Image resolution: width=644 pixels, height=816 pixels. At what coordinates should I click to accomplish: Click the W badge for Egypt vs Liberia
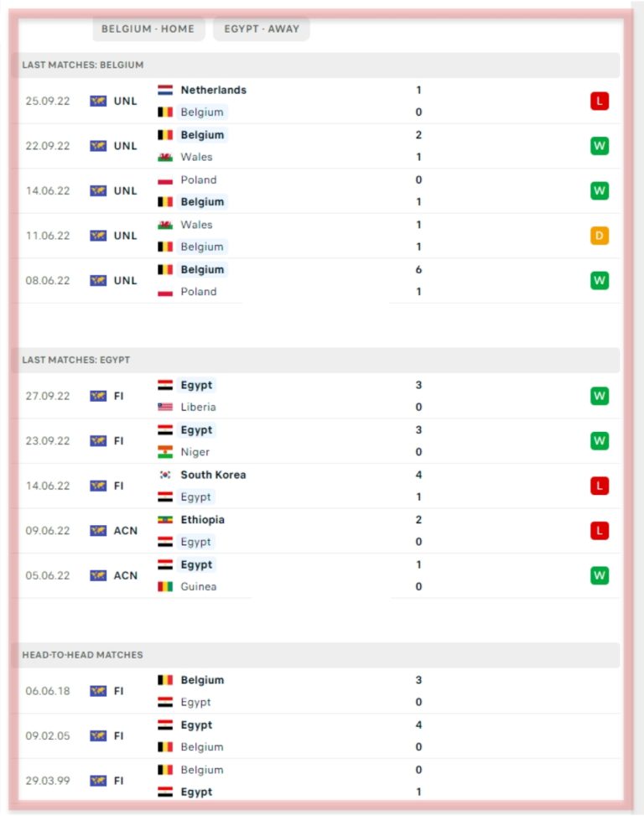coord(599,396)
